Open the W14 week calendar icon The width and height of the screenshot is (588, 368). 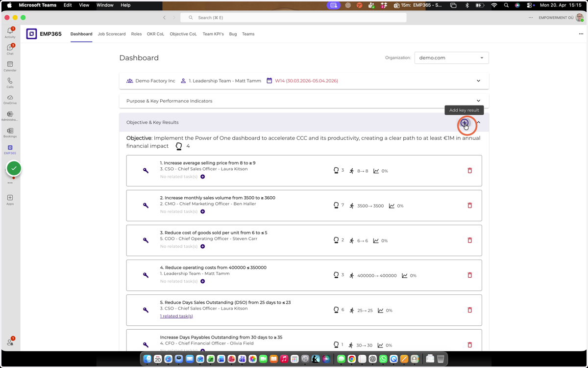point(269,80)
